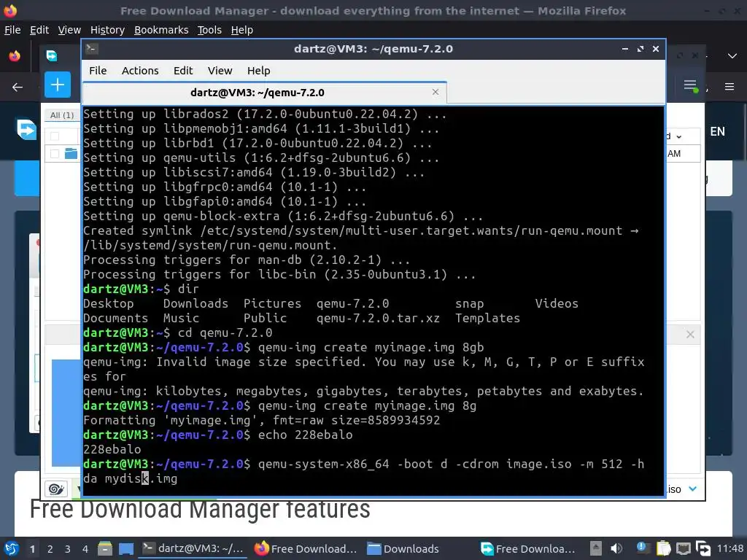747x560 pixels.
Task: Toggle snail speed mode icon in FDM
Action: [x=56, y=489]
